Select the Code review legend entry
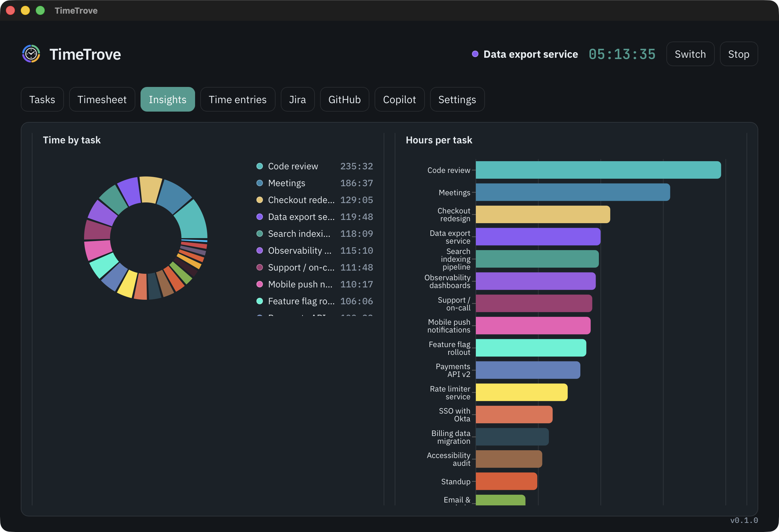The image size is (779, 532). pos(315,166)
